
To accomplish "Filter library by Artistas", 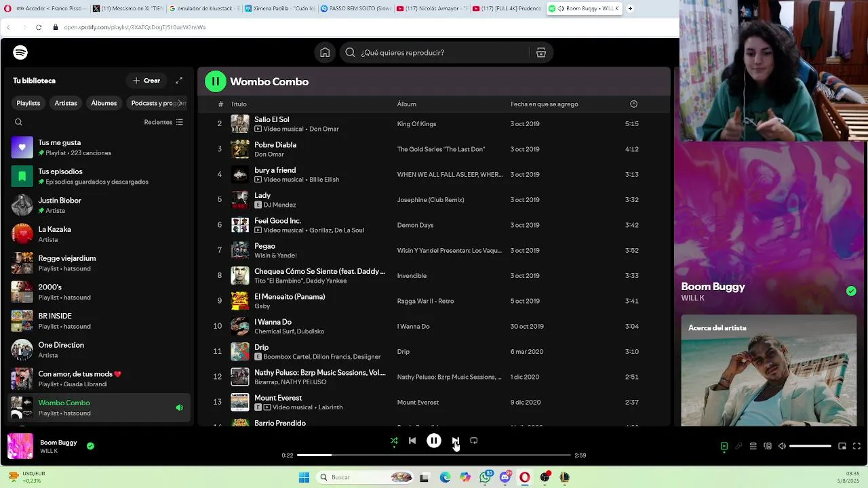I will pyautogui.click(x=66, y=103).
